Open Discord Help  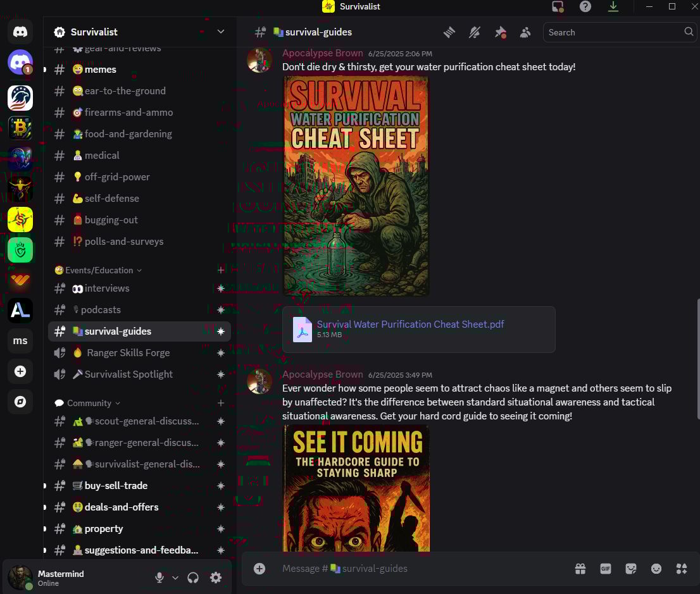[585, 7]
